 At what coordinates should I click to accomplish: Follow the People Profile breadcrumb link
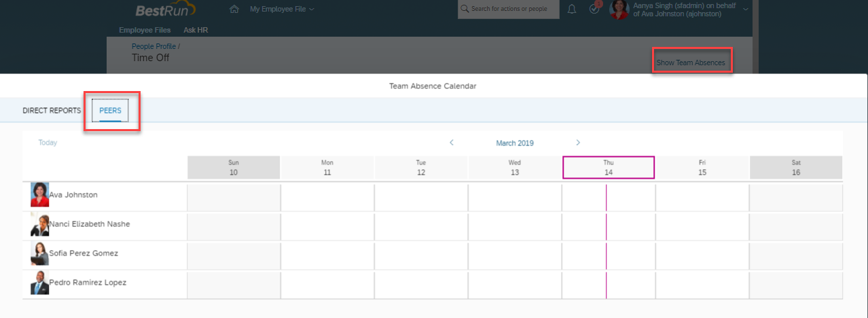pos(153,46)
